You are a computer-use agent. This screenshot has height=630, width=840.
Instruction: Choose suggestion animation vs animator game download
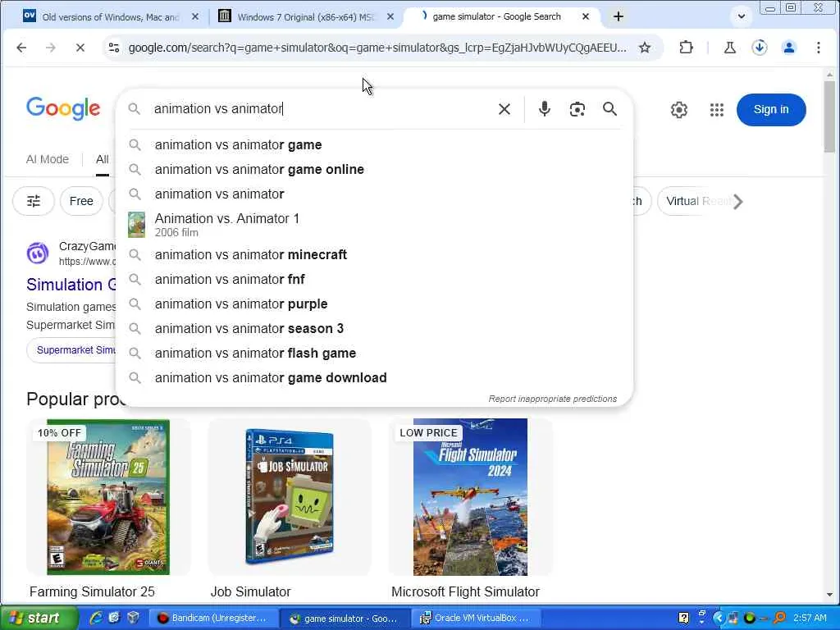click(374, 377)
